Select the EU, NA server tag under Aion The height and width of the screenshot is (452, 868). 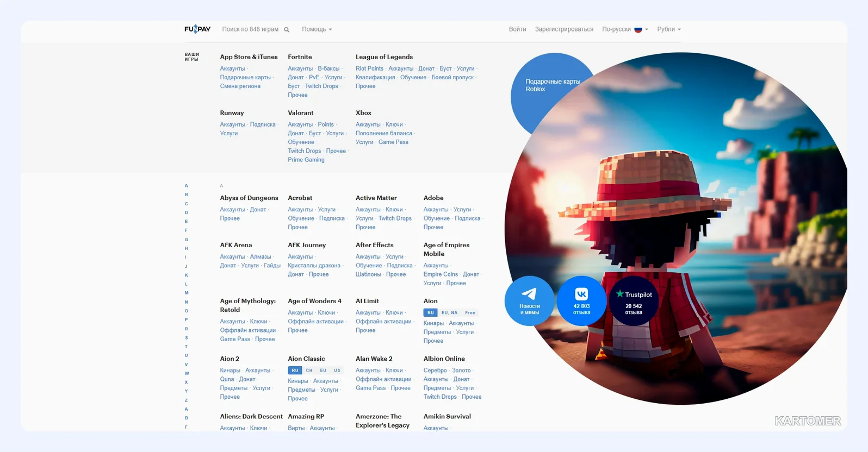tap(449, 312)
